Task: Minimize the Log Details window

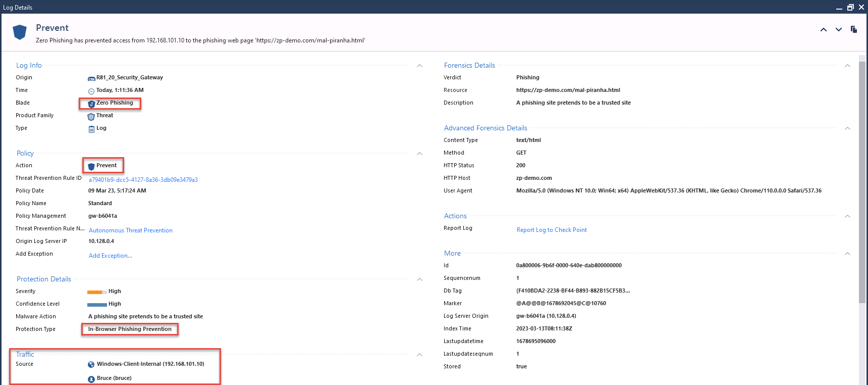Action: 839,8
